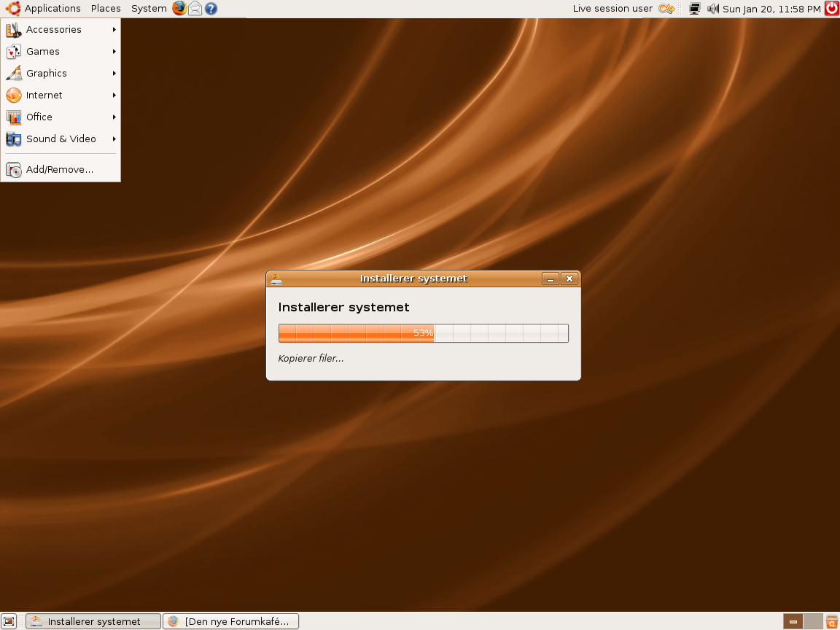Select Add/Remove... menu entry
Image resolution: width=840 pixels, height=630 pixels.
61,169
